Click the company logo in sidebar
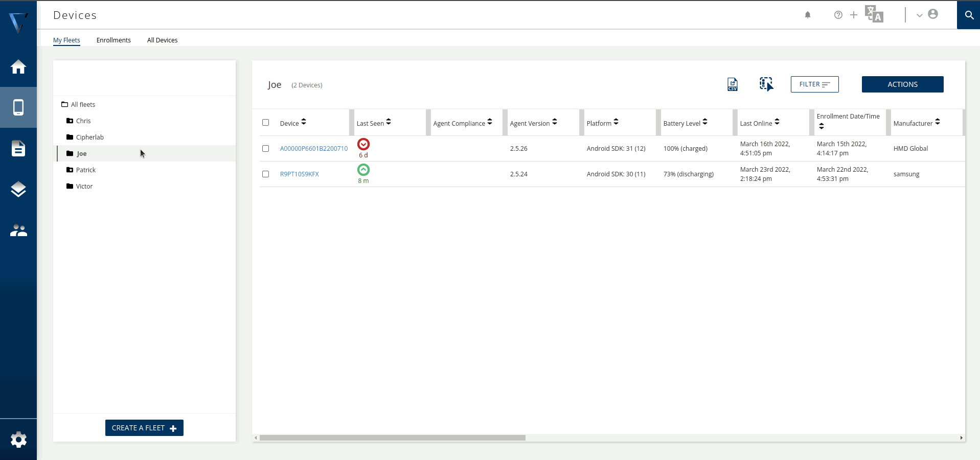Image resolution: width=980 pixels, height=460 pixels. pyautogui.click(x=18, y=22)
